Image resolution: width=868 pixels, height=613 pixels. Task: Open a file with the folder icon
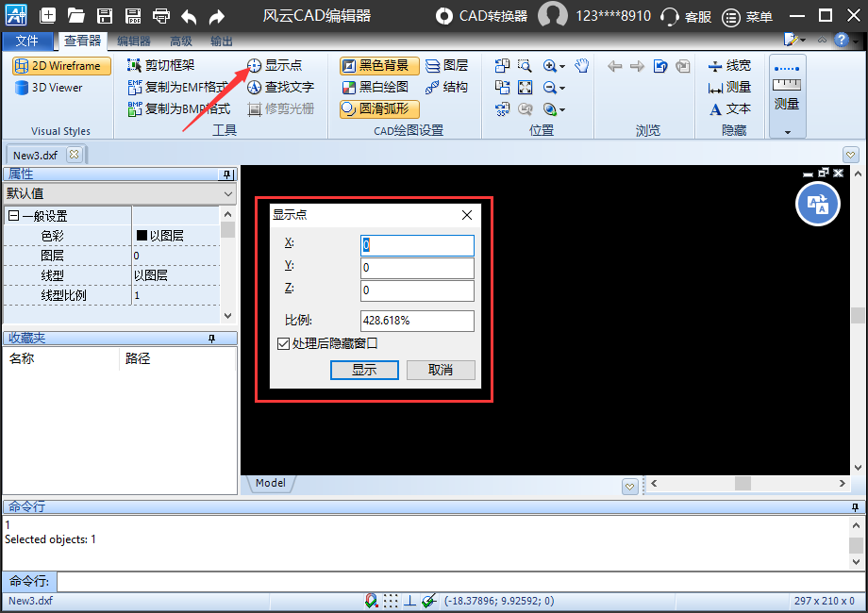tap(75, 15)
